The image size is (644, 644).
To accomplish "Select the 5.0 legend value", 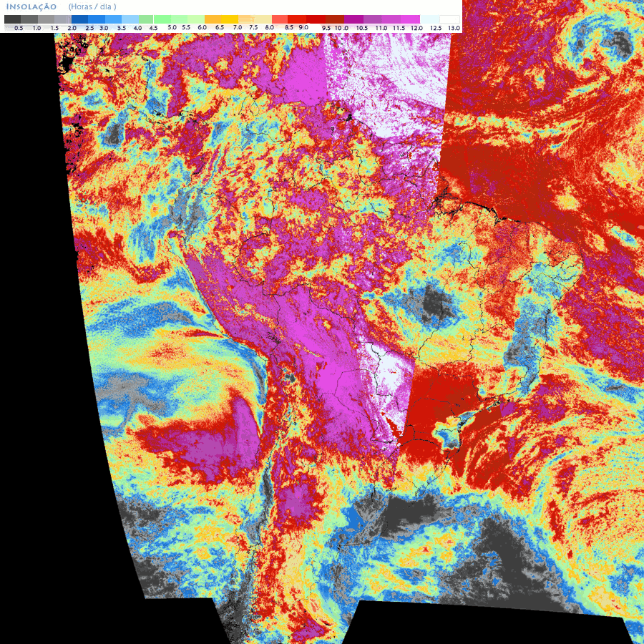I will 172,27.
